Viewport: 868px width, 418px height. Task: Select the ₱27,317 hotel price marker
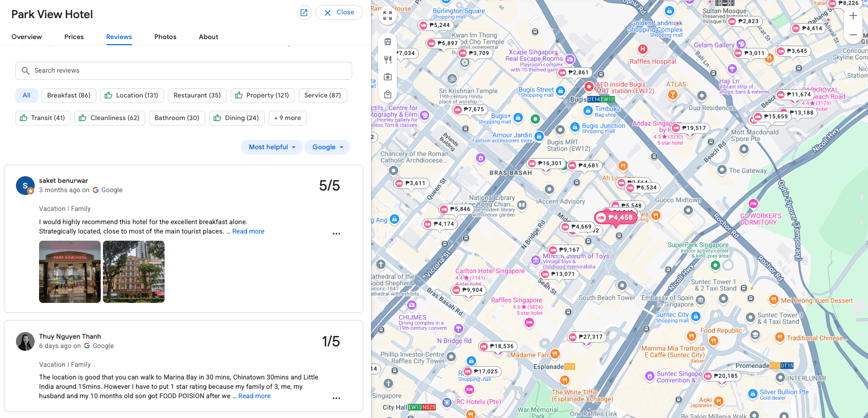pos(586,336)
